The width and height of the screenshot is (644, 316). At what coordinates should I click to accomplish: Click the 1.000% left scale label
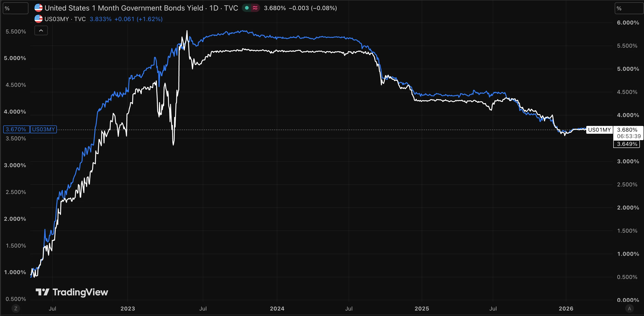(15, 272)
